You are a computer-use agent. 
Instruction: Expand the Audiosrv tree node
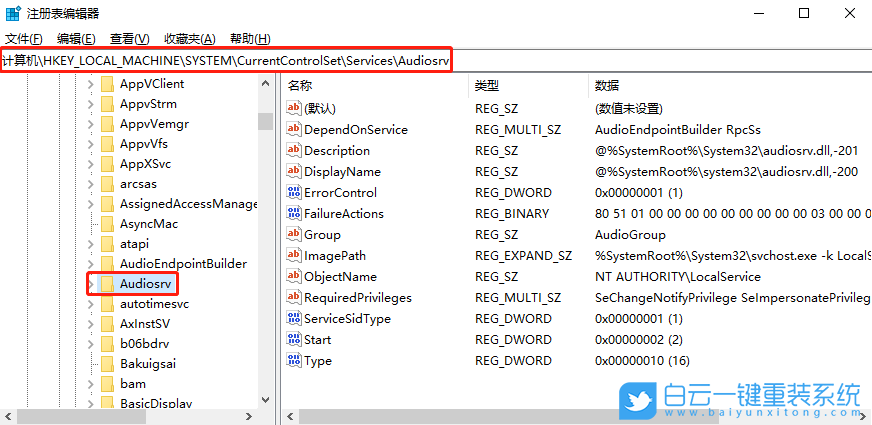[91, 284]
